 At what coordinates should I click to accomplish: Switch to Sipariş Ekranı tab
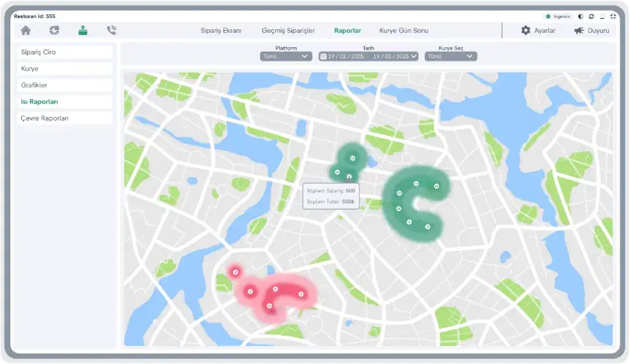pyautogui.click(x=221, y=31)
